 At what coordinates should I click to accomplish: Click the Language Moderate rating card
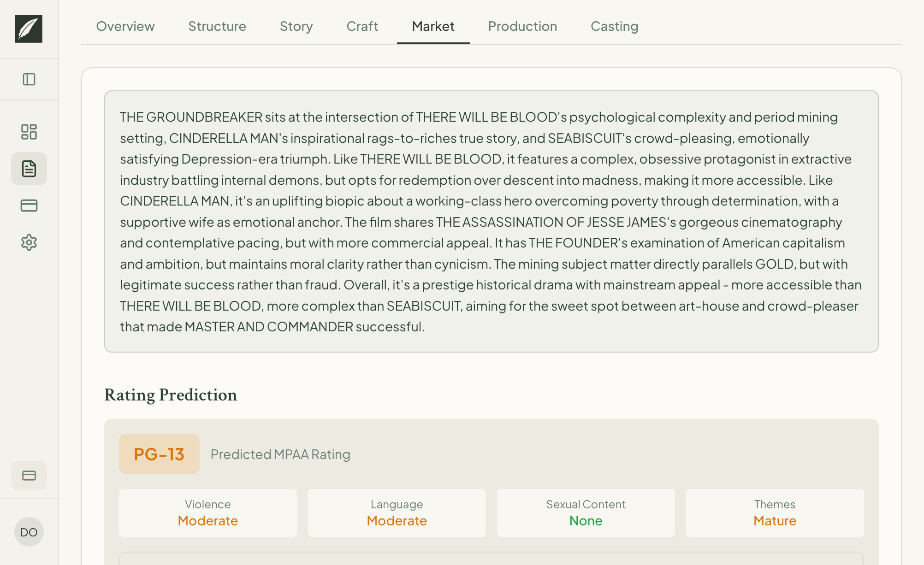pyautogui.click(x=397, y=512)
